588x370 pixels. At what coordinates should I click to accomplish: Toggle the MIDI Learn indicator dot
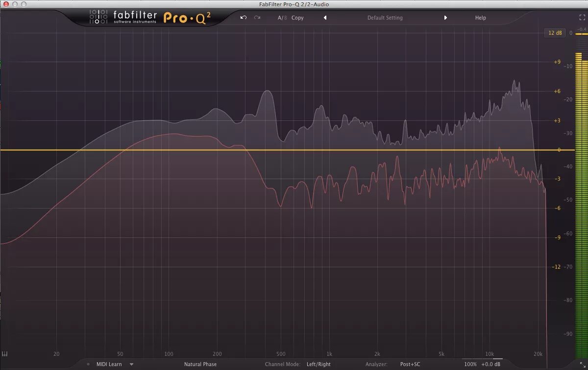88,364
